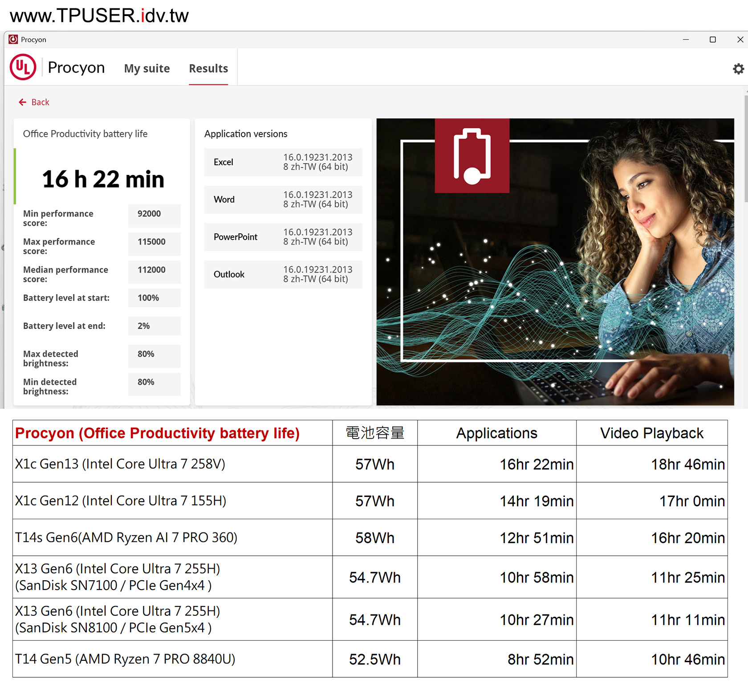Select the Word application version row

coord(283,199)
